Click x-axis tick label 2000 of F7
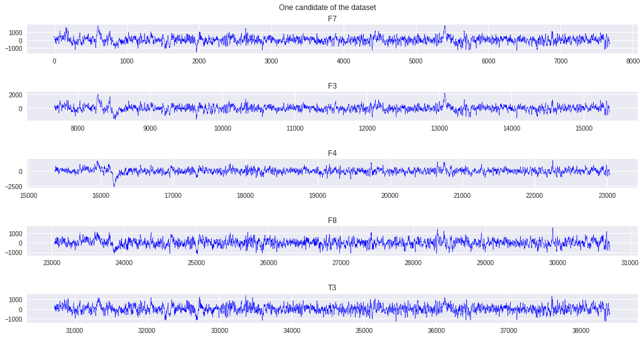 coord(199,61)
